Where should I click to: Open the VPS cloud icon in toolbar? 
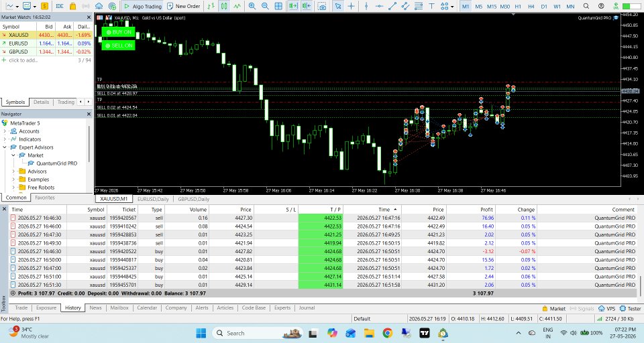[x=99, y=6]
